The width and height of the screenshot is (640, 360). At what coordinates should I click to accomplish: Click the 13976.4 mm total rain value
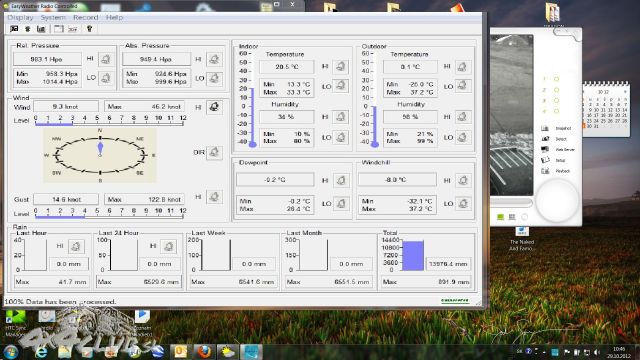(x=448, y=264)
